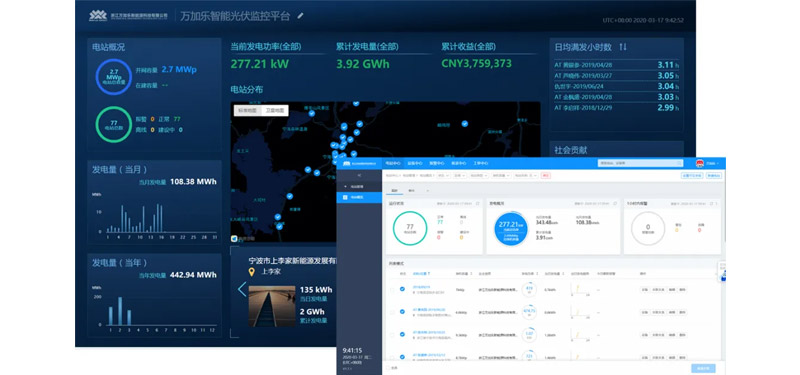Click the user avatar in light window header

pyautogui.click(x=700, y=163)
